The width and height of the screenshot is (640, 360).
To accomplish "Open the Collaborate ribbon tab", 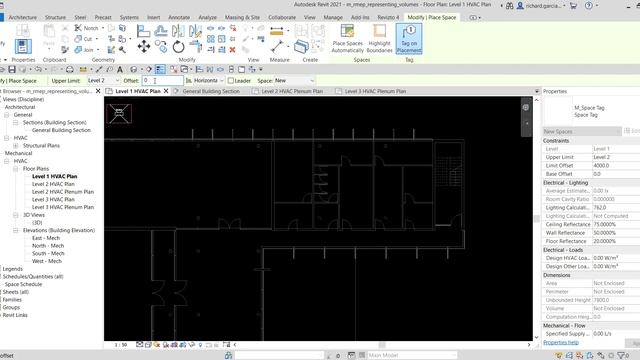I will coord(282,18).
